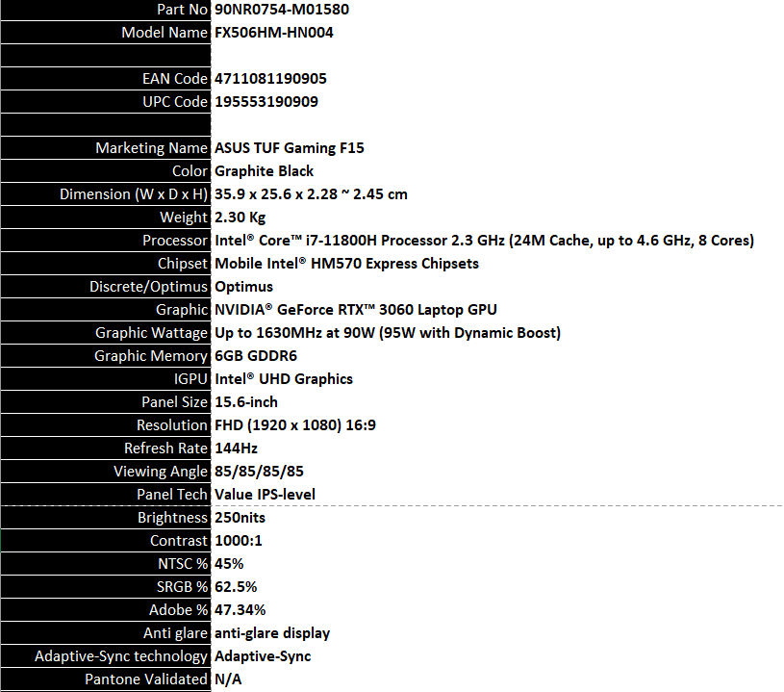784x692 pixels.
Task: Select the Part No value cell 90NR0754-M01580
Action: click(x=281, y=10)
